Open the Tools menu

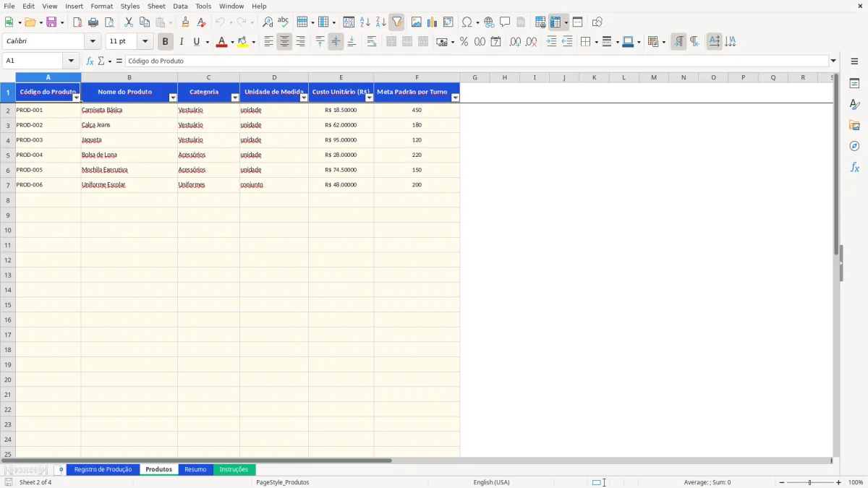pos(203,6)
